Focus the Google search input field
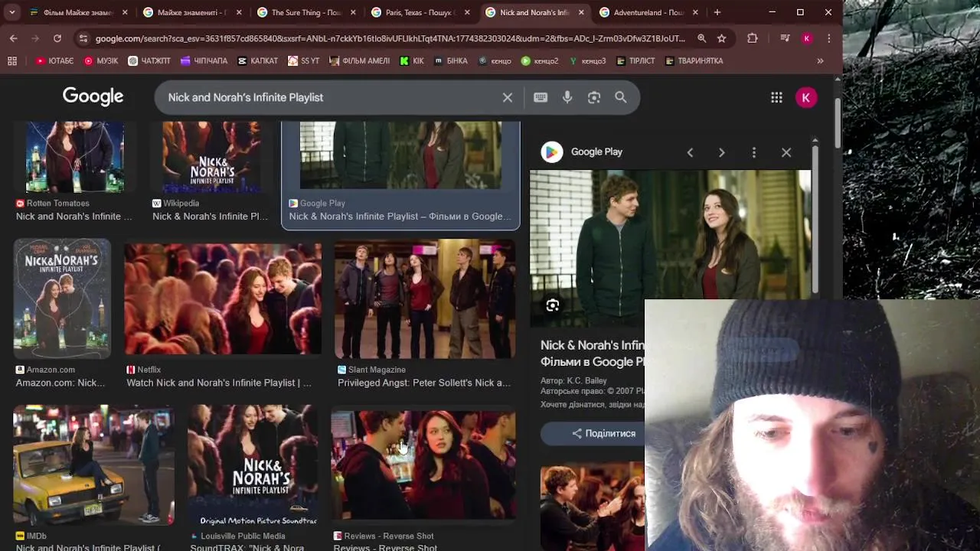This screenshot has width=980, height=551. [x=329, y=97]
